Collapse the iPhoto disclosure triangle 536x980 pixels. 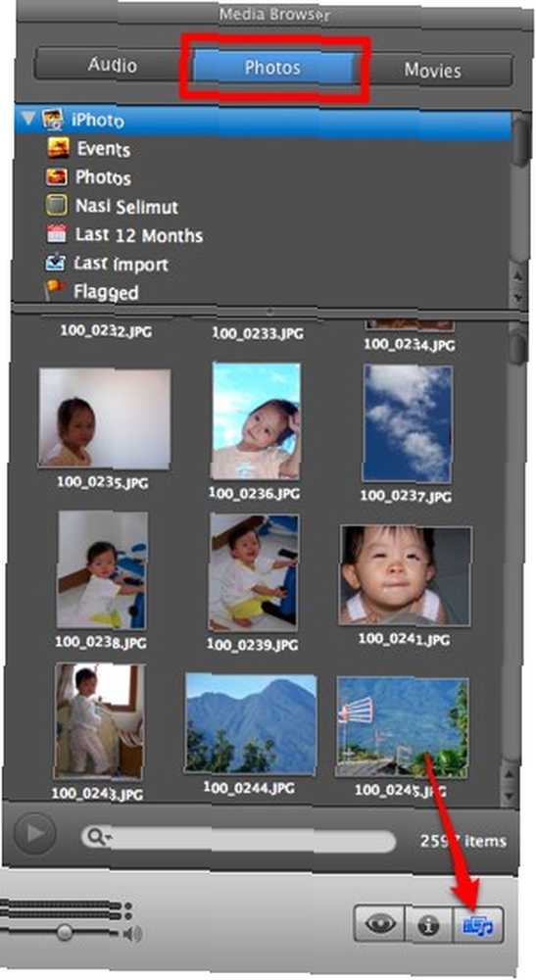pos(27,118)
